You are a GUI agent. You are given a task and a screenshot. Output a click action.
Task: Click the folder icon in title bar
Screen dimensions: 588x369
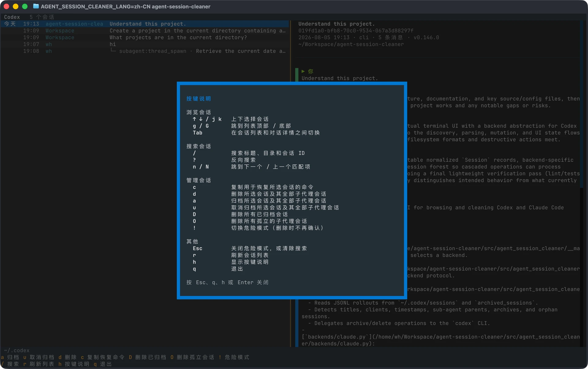36,6
